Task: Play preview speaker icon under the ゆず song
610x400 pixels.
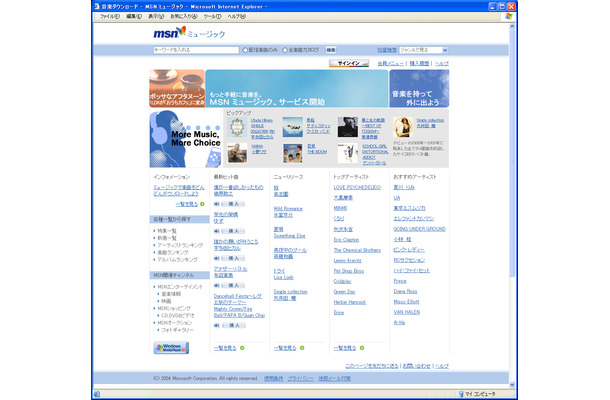Action: 217,231
